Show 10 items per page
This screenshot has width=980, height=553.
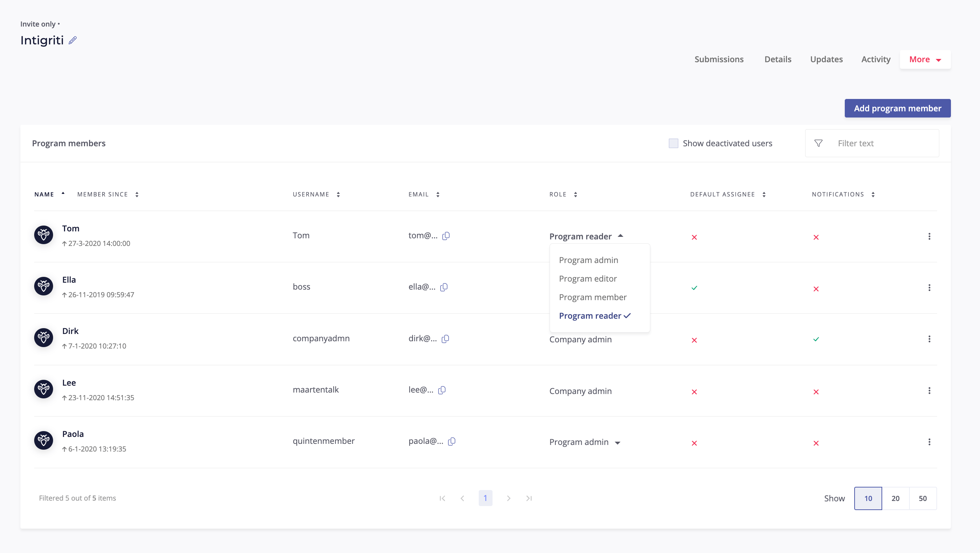[868, 498]
